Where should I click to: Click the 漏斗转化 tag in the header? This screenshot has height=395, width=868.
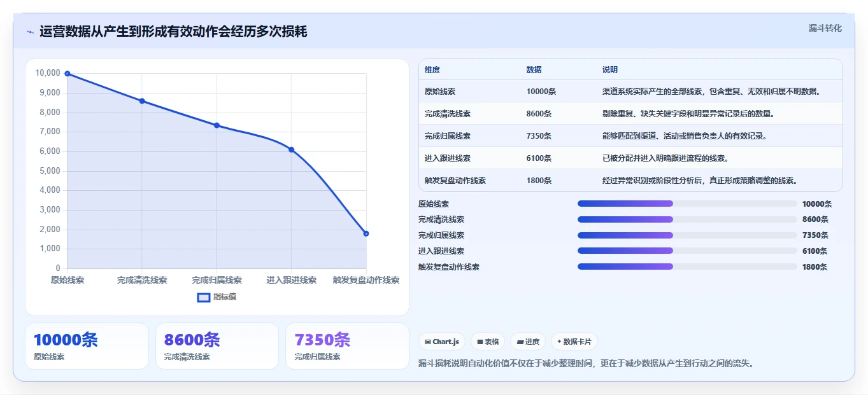(825, 28)
